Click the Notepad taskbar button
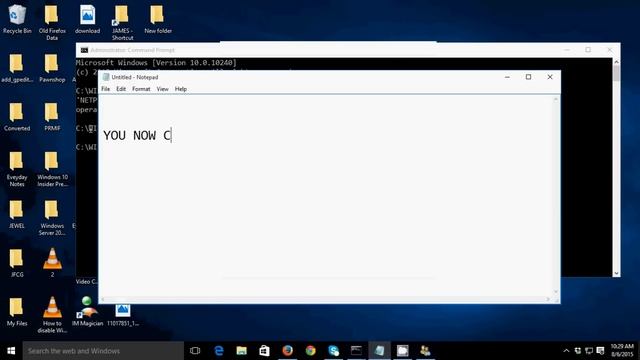Image resolution: width=640 pixels, height=360 pixels. click(x=379, y=351)
